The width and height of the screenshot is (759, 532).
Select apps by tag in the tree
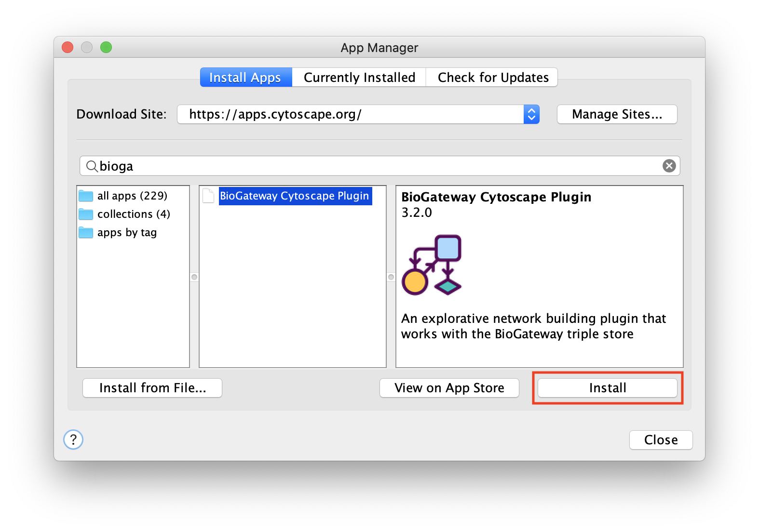click(127, 232)
